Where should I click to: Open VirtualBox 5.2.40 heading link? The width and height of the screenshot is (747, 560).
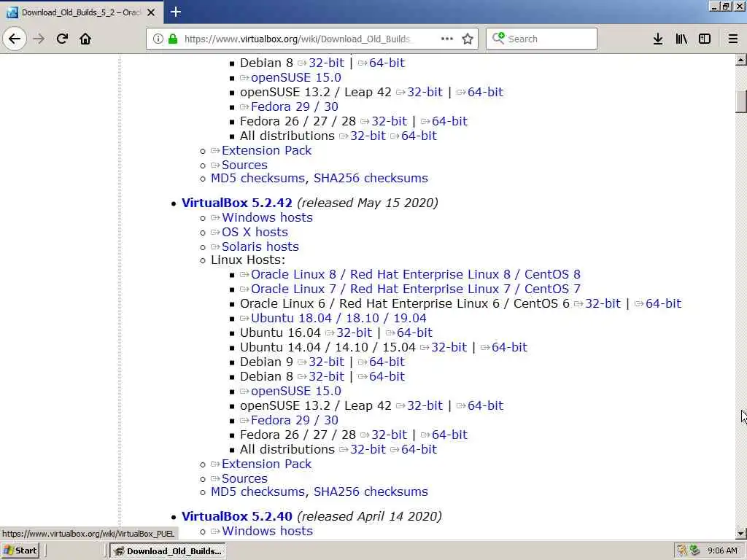point(237,516)
